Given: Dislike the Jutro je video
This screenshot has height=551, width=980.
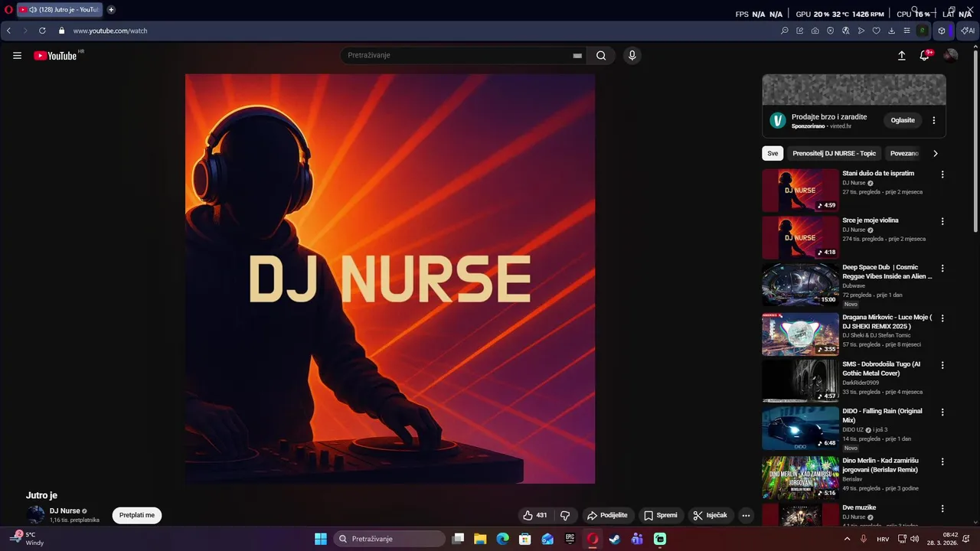Looking at the screenshot, I should (x=565, y=515).
